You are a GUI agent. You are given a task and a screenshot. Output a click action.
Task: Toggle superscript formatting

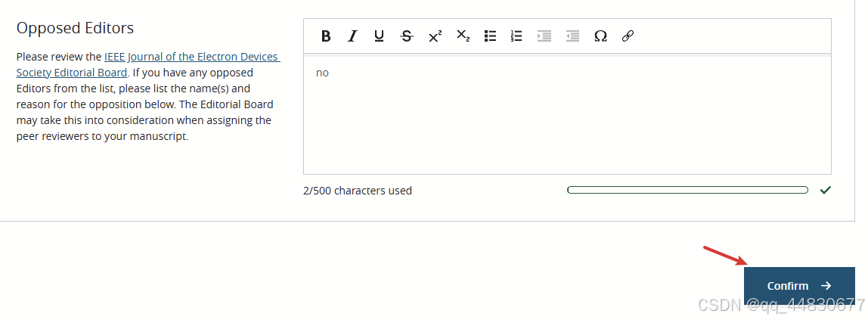(x=435, y=36)
